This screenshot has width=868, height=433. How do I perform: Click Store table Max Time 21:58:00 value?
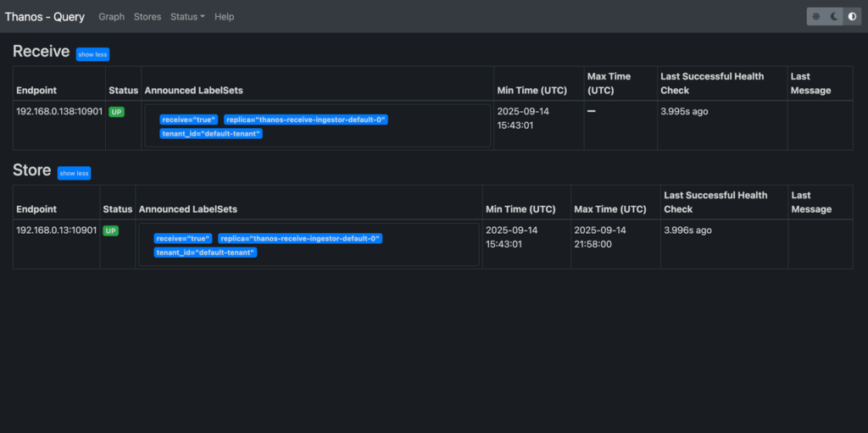pyautogui.click(x=600, y=237)
